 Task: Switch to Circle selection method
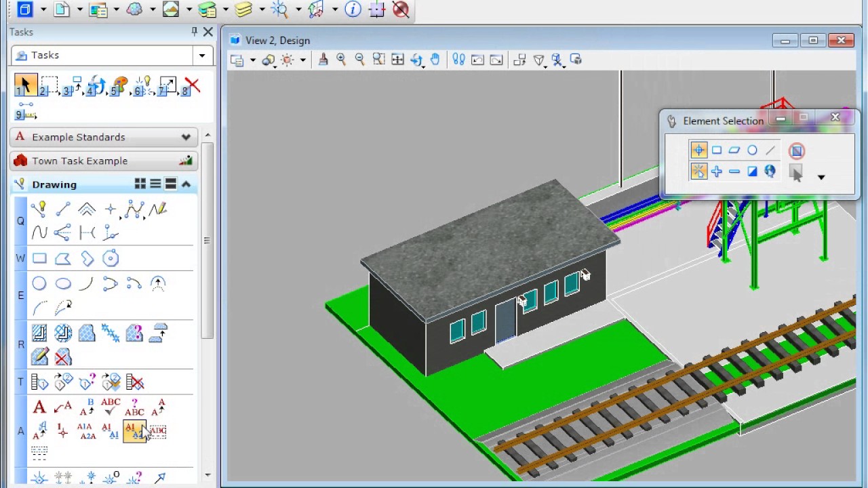click(752, 150)
